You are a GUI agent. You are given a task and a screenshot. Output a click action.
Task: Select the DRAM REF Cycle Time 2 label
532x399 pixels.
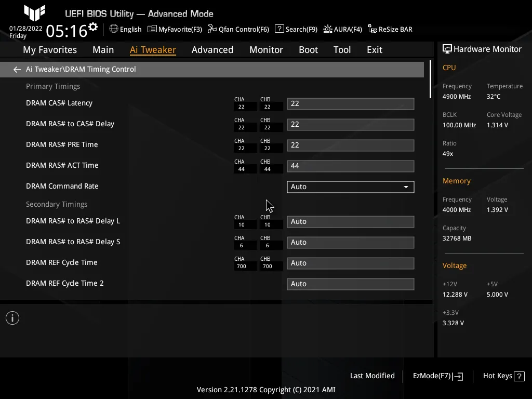click(65, 283)
